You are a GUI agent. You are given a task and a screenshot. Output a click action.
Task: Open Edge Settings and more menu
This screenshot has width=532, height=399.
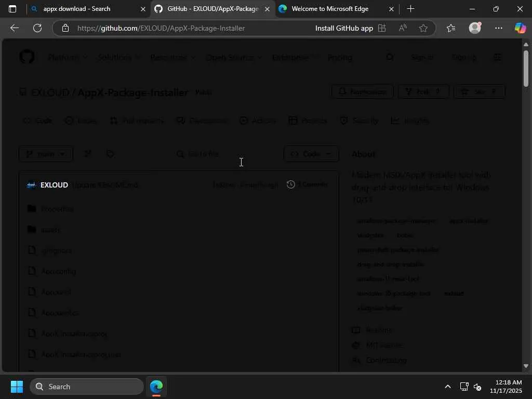pos(498,28)
